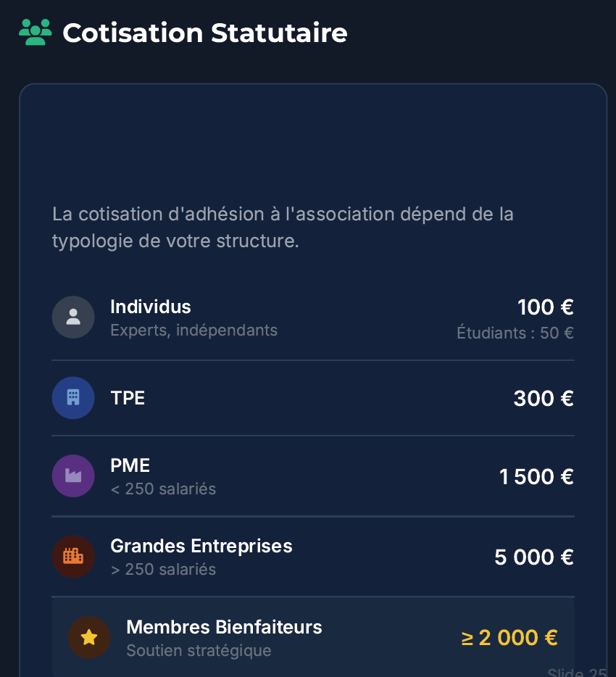616x677 pixels.
Task: Click the Soutien stratégique subtitle
Action: click(199, 650)
